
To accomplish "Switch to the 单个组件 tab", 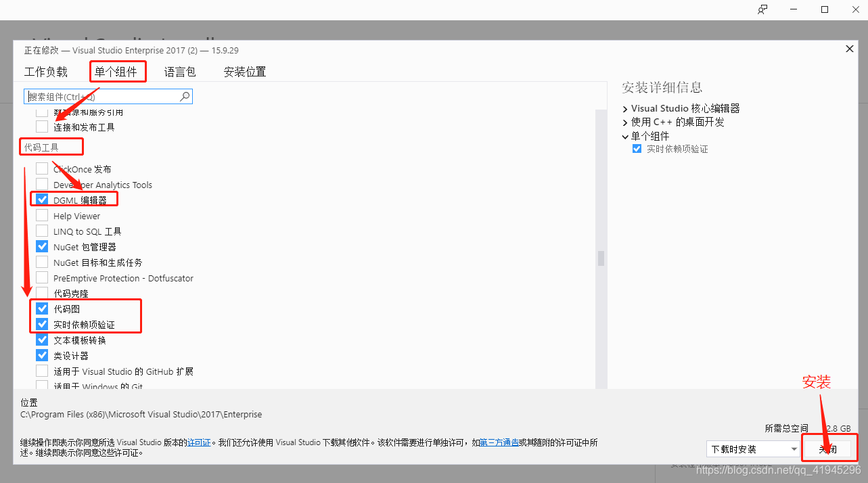I will pyautogui.click(x=116, y=72).
